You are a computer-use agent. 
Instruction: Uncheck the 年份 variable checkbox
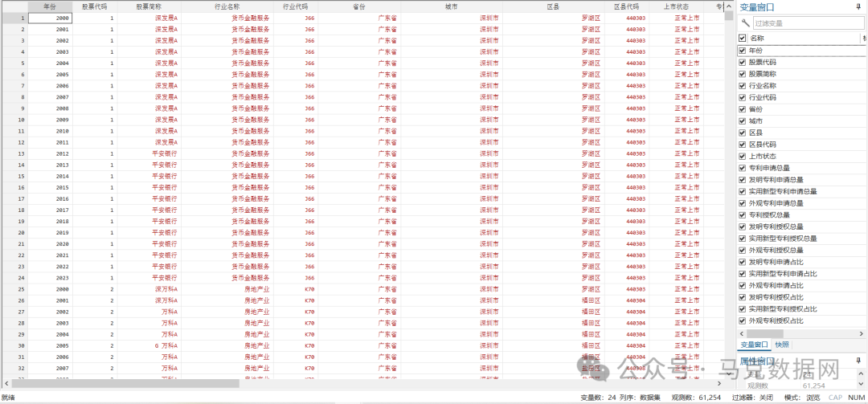(743, 51)
